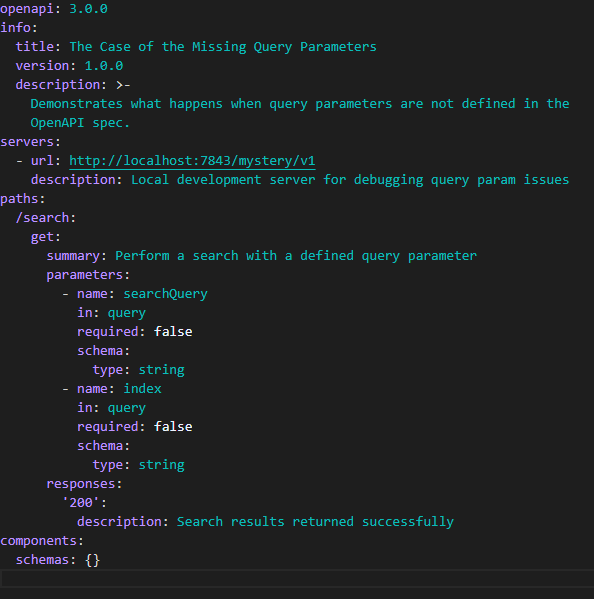Viewport: 594px width, 599px height.
Task: Open the localhost:7843/mystery/v1 URL link
Action: click(192, 161)
